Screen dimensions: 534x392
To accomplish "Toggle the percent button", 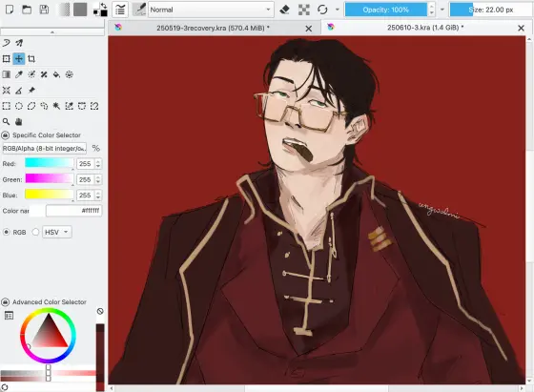I will pos(96,149).
